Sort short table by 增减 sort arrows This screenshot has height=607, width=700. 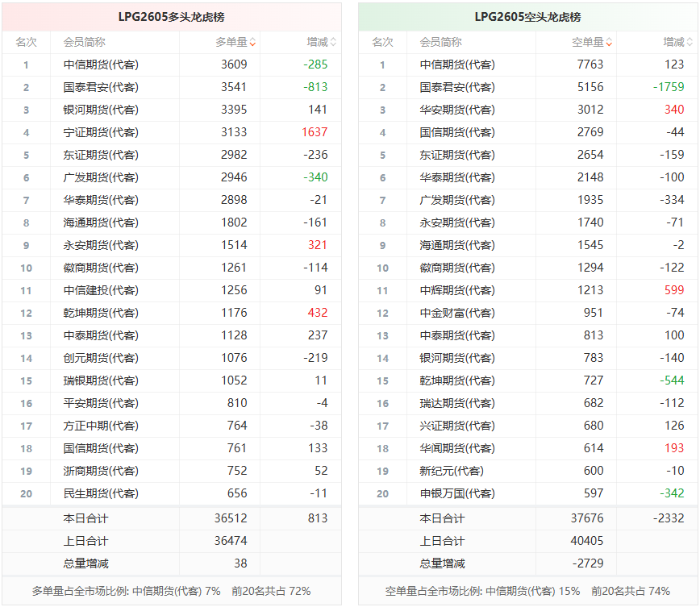point(690,43)
